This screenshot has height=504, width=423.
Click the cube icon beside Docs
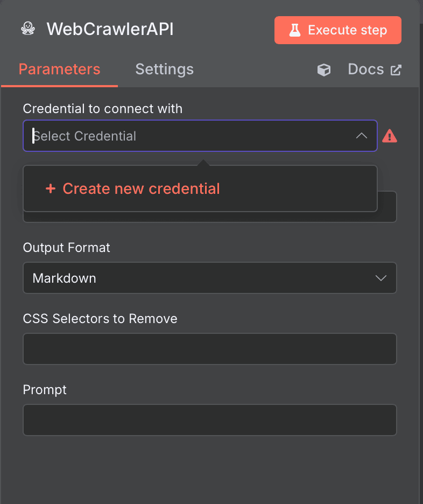(x=324, y=70)
